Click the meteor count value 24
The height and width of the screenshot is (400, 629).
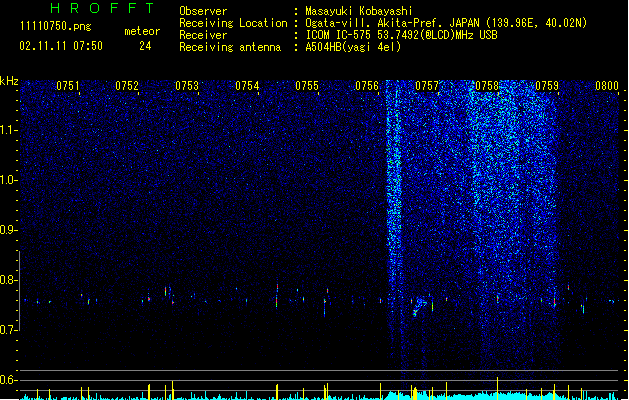click(x=145, y=46)
